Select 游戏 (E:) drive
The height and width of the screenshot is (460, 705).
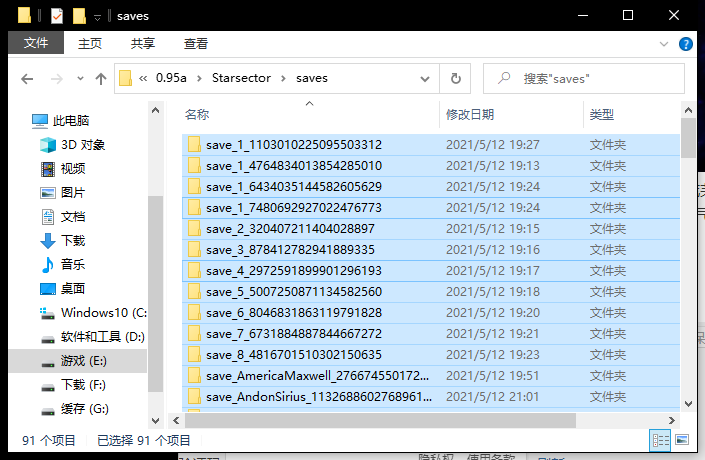tap(77, 361)
